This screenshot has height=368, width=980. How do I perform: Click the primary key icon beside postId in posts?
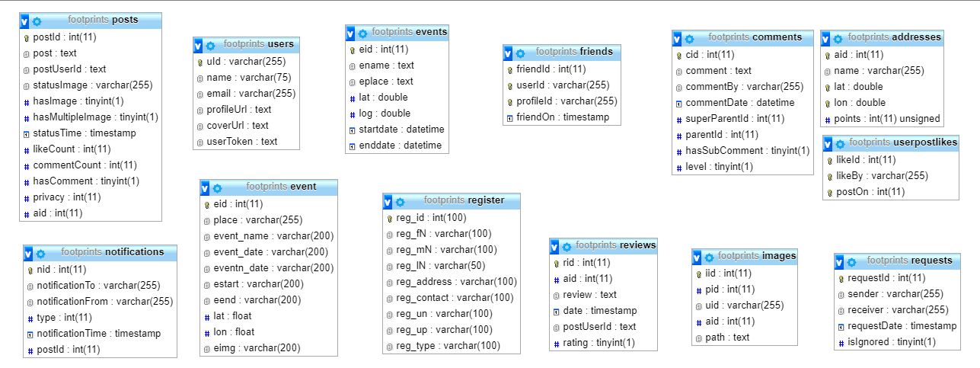(27, 37)
